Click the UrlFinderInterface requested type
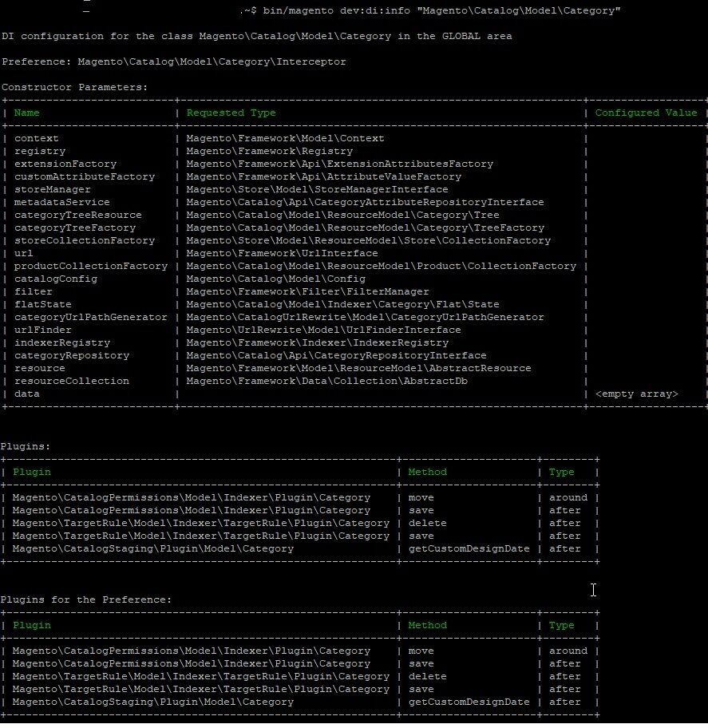This screenshot has height=728, width=708. point(323,330)
